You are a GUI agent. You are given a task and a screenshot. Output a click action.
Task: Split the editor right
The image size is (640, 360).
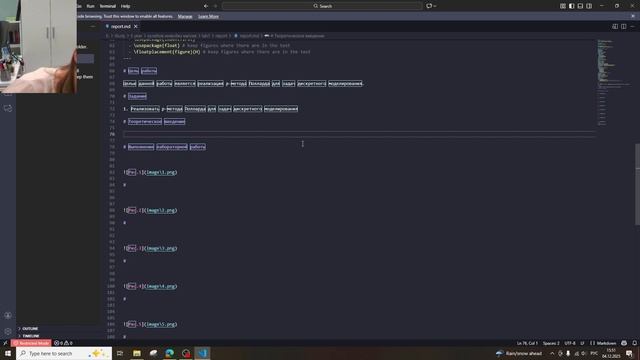624,27
